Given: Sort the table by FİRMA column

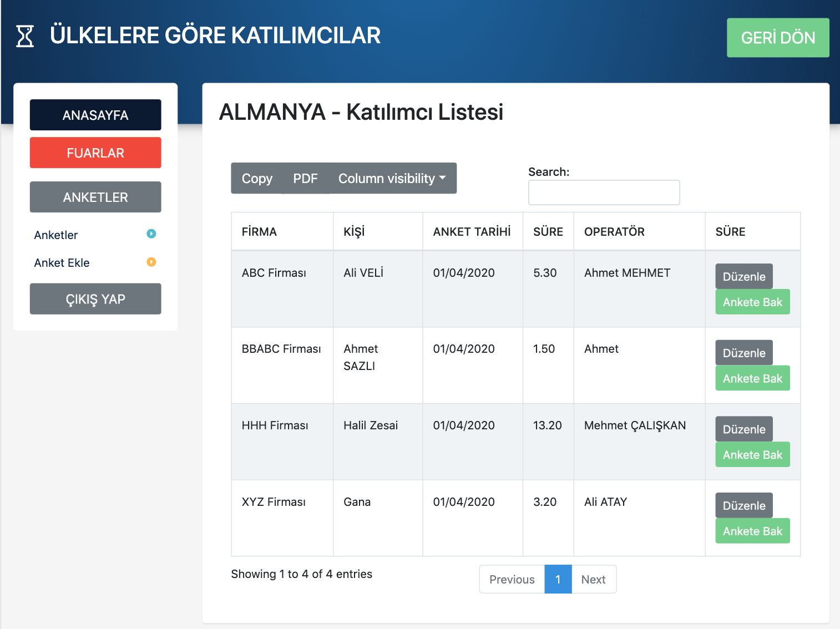Looking at the screenshot, I should pyautogui.click(x=259, y=232).
